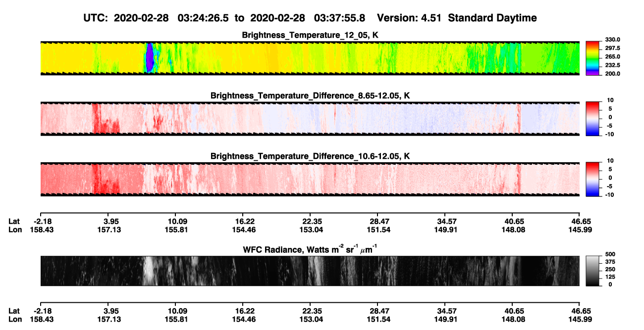The width and height of the screenshot is (644, 330).
Task: Click the start time 03:24:26.5 in header
Action: (204, 18)
